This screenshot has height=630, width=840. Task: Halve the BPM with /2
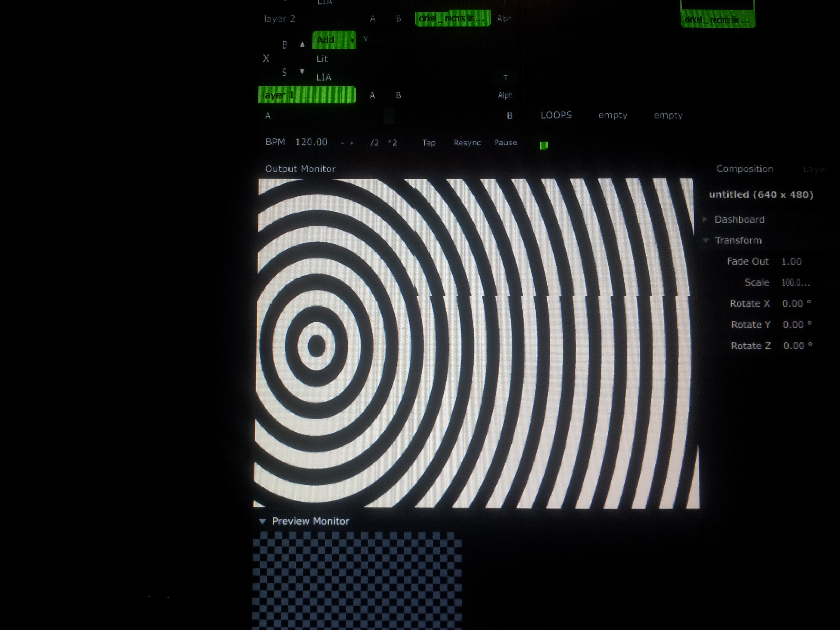pos(374,143)
